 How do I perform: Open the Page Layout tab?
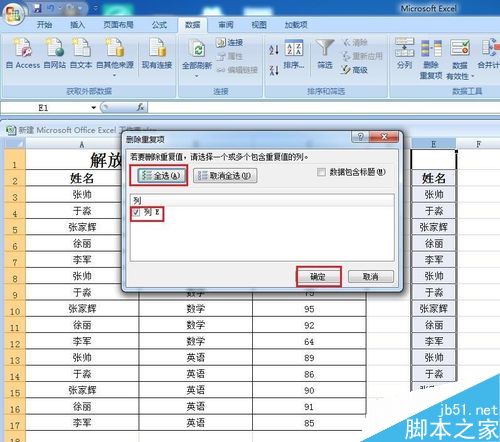click(118, 25)
